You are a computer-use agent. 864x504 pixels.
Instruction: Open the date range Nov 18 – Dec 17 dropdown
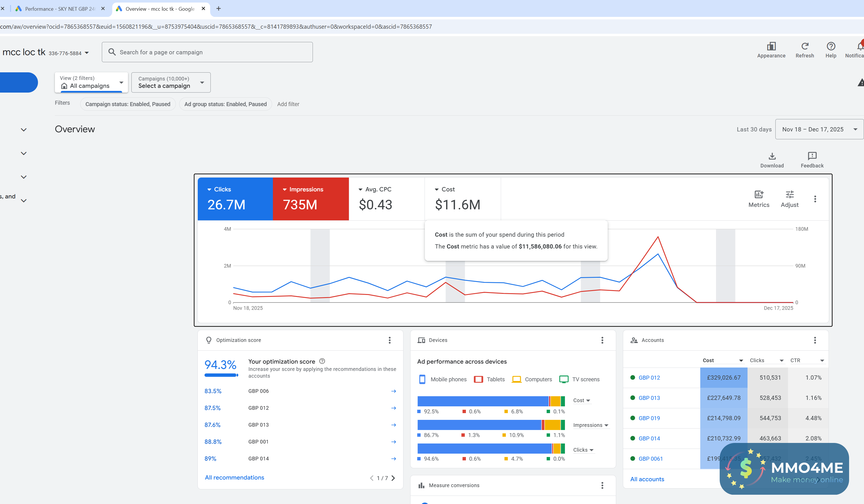click(819, 129)
